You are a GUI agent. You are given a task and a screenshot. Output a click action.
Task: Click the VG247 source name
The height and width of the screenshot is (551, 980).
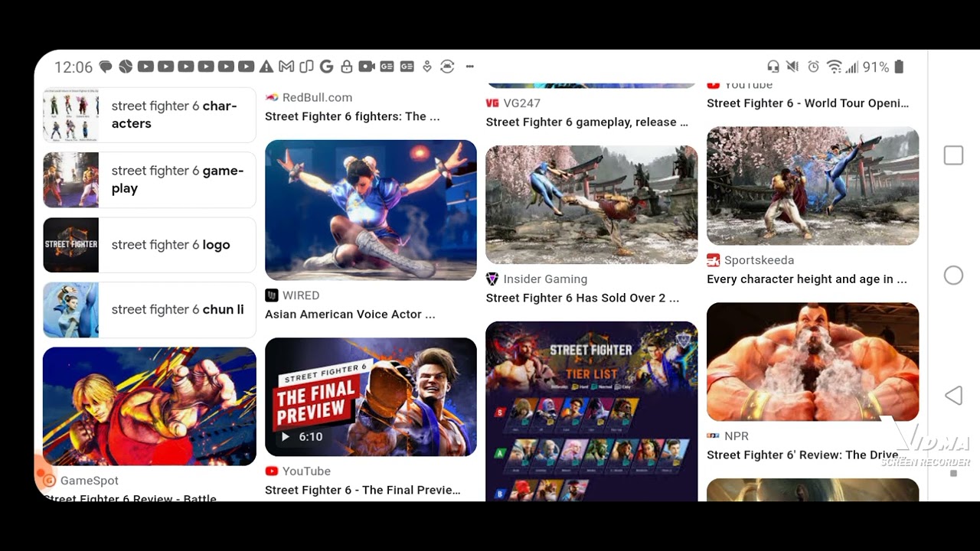tap(522, 103)
